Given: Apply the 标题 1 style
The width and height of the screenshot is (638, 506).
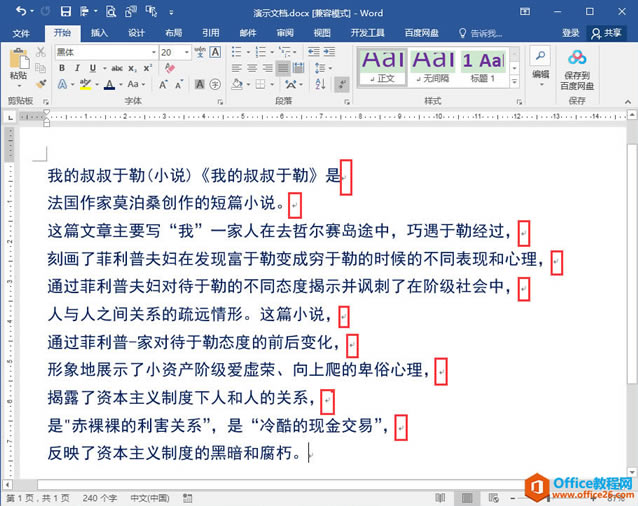Looking at the screenshot, I should pos(483,68).
